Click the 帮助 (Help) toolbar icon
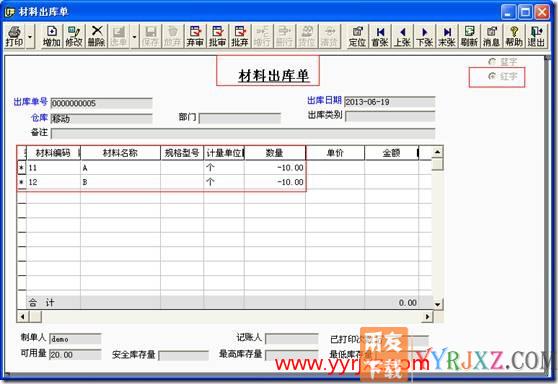This screenshot has height=384, width=558. [514, 36]
